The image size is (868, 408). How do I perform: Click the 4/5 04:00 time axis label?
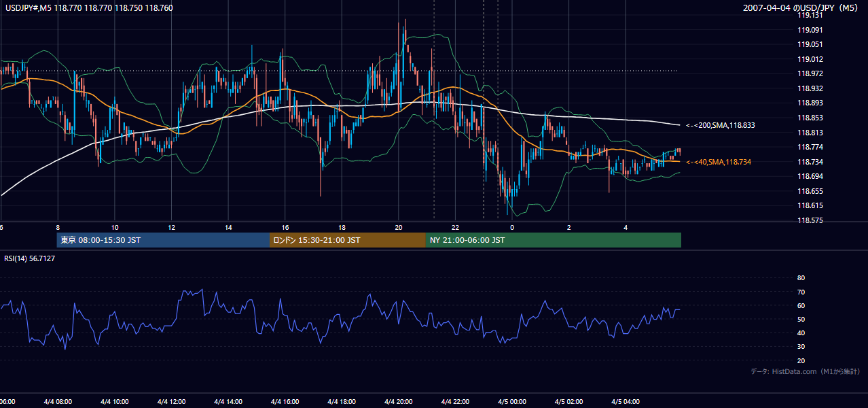click(x=626, y=402)
